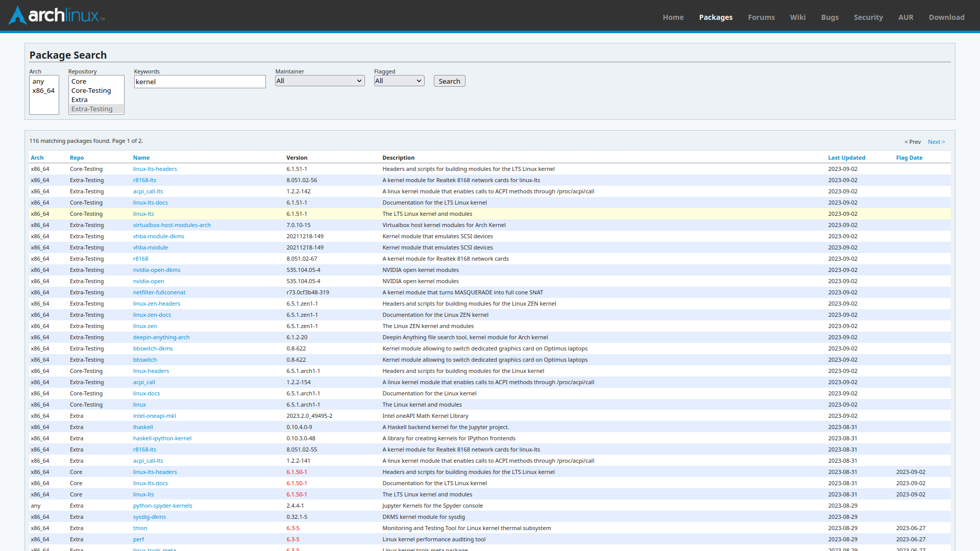Sort by Flag Date column

(909, 158)
